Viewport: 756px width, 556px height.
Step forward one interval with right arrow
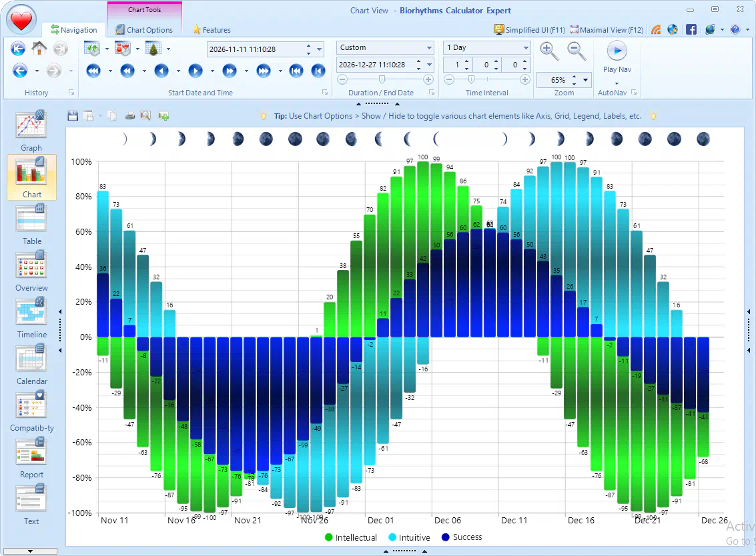click(196, 71)
